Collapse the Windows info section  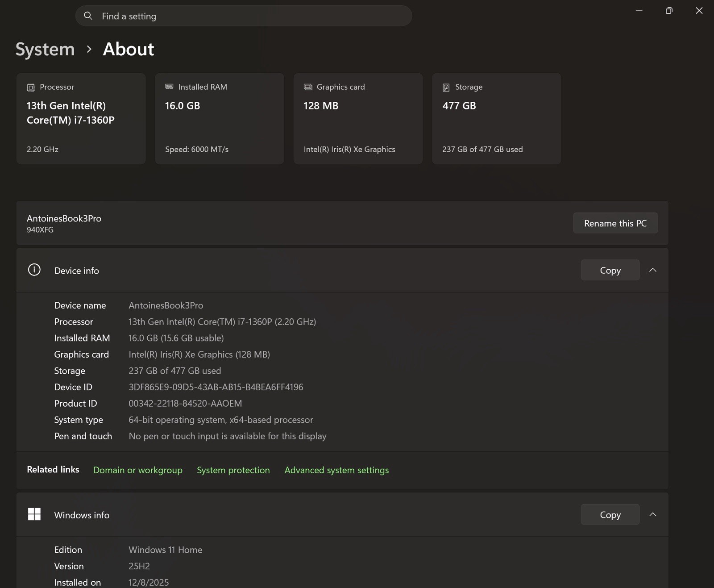[653, 515]
